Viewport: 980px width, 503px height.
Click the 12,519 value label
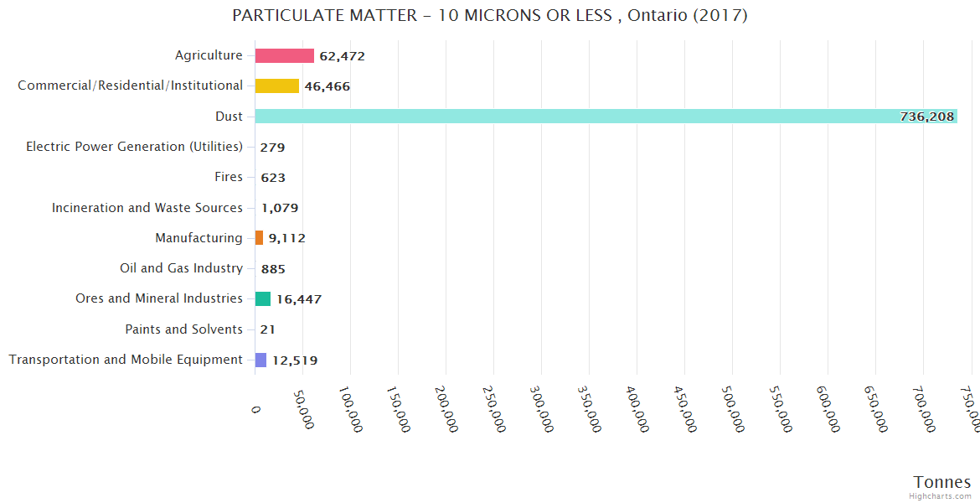pyautogui.click(x=295, y=360)
